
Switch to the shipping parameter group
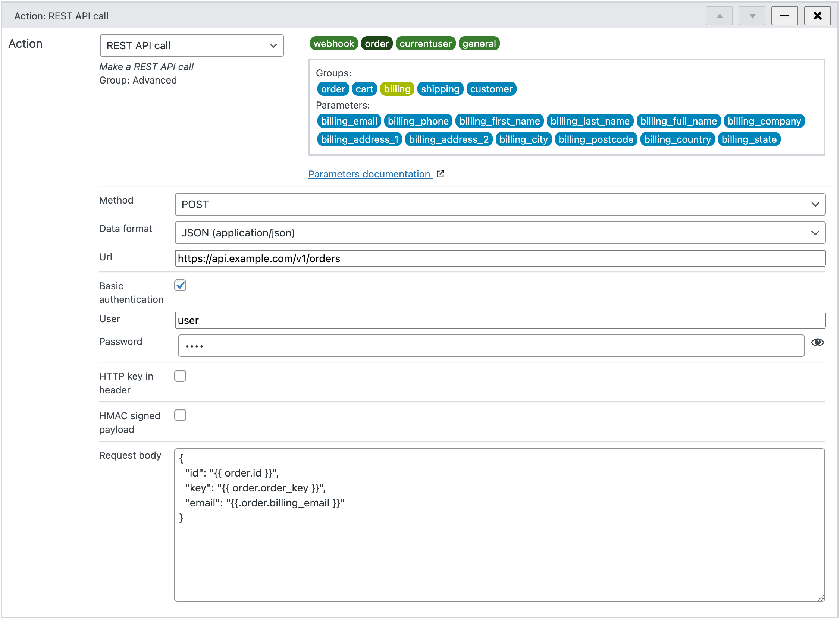[440, 89]
